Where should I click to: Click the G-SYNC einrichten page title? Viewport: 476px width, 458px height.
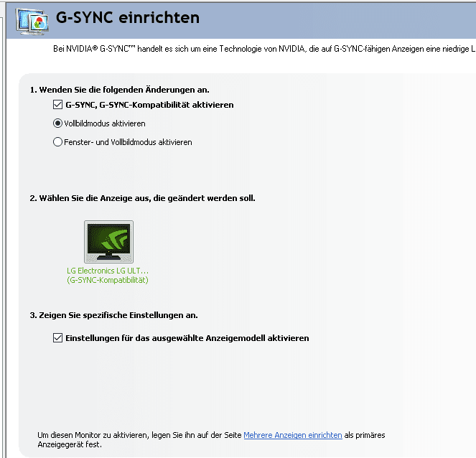tap(128, 17)
